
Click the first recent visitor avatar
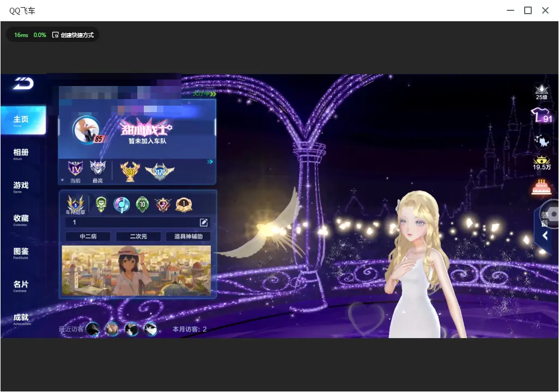coord(93,329)
